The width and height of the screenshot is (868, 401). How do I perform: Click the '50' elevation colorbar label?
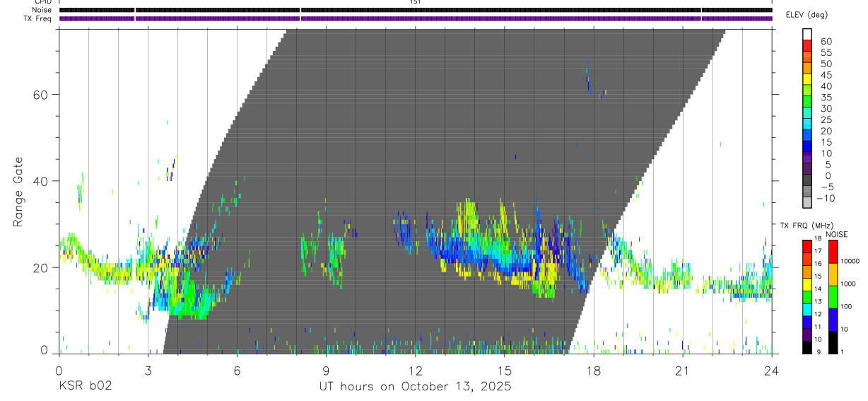coord(826,64)
